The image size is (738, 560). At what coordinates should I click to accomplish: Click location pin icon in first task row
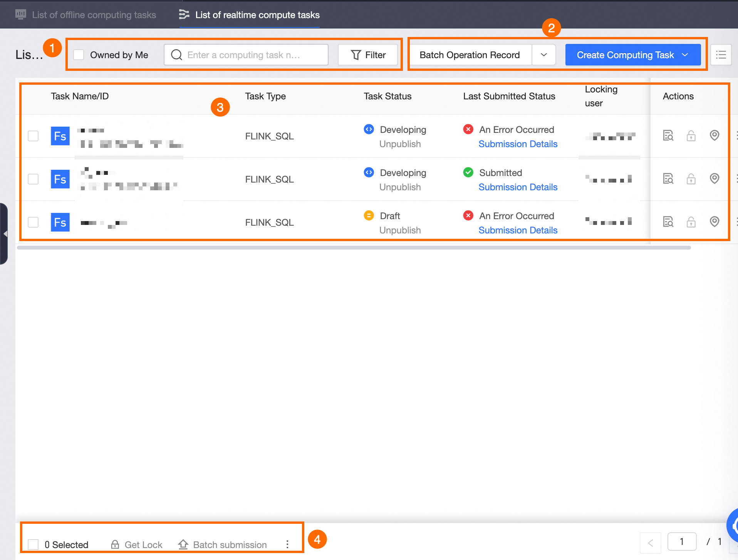point(715,136)
